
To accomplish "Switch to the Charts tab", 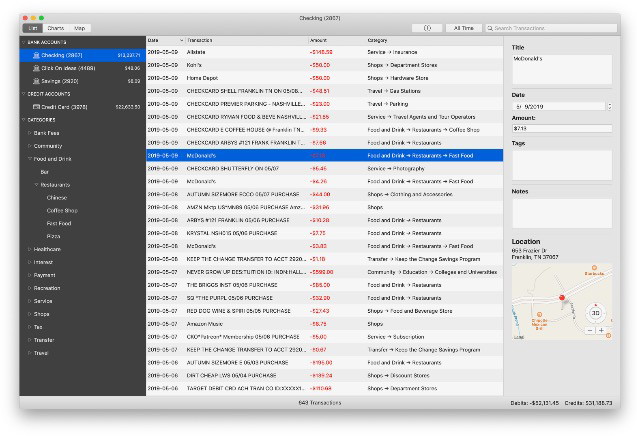I will point(56,28).
